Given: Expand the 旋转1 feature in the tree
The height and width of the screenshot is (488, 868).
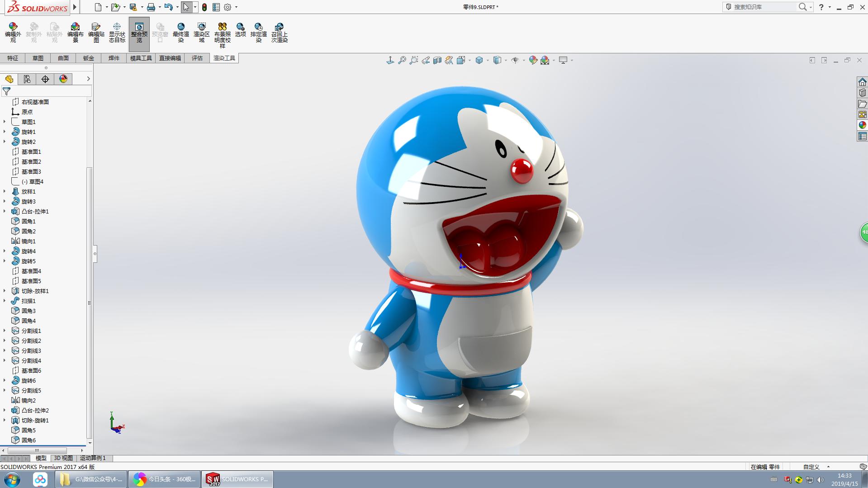Looking at the screenshot, I should click(5, 132).
